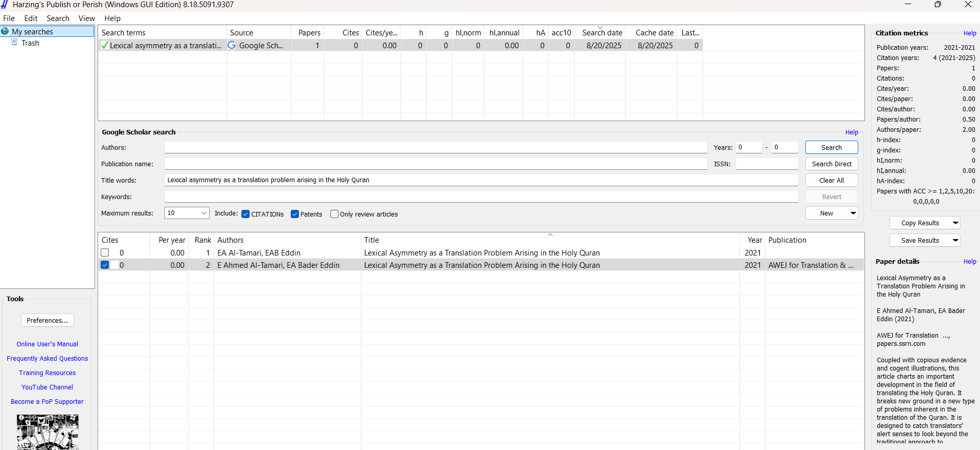Click the My searches globe icon
Image resolution: width=980 pixels, height=450 pixels.
pyautogui.click(x=5, y=32)
